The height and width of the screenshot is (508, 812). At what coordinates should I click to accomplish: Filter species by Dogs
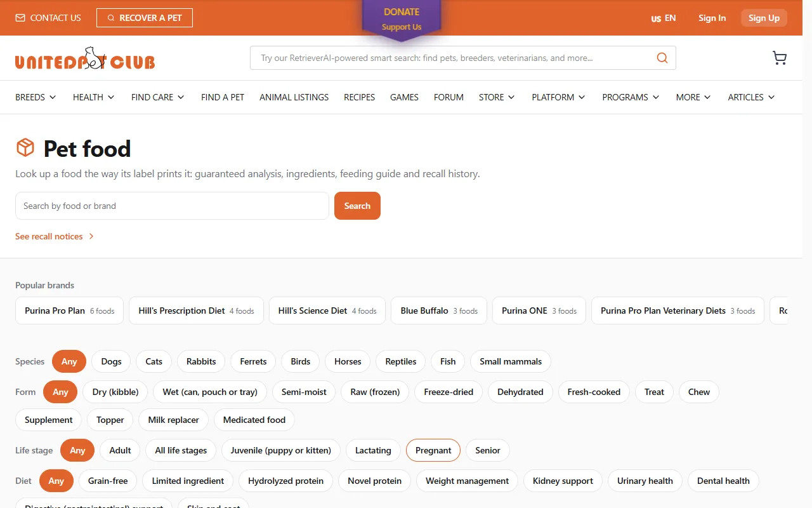tap(111, 361)
